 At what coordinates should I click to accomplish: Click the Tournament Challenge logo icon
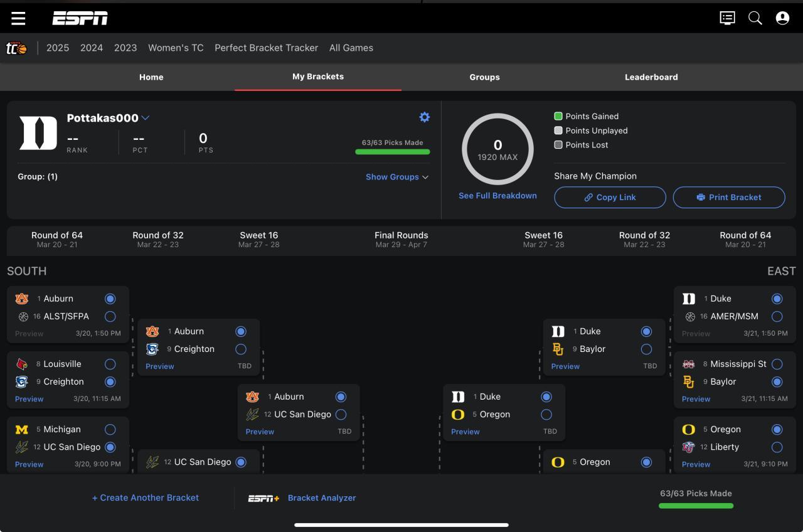(x=17, y=48)
